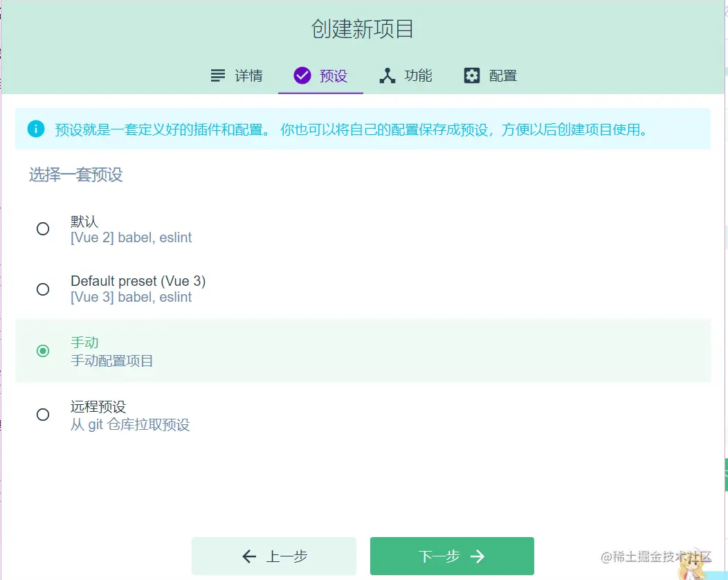Viewport: 728px width, 580px height.
Task: Open the 详情 tab
Action: point(236,75)
